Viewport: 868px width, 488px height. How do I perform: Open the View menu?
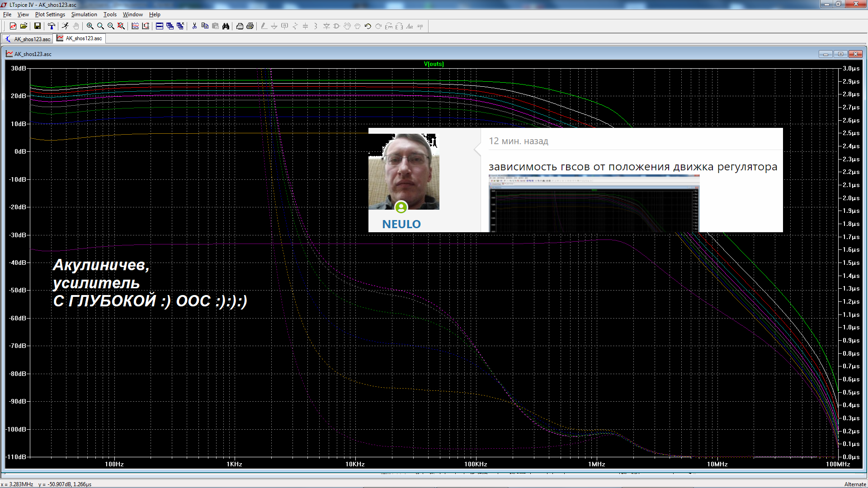(23, 14)
